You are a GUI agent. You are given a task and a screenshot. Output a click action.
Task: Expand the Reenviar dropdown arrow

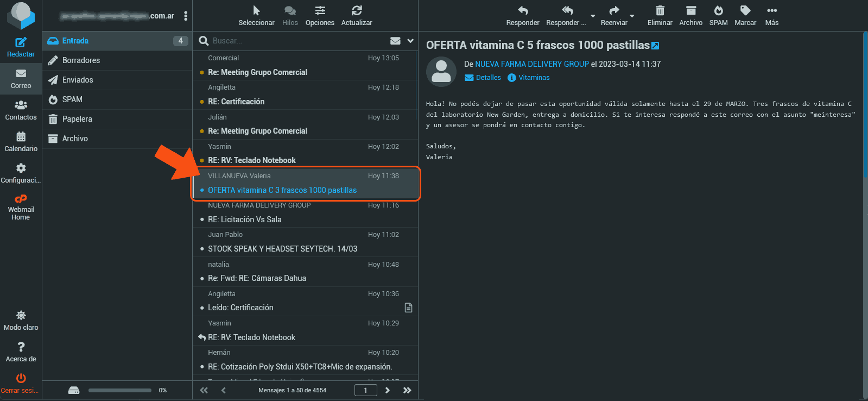[x=632, y=16]
